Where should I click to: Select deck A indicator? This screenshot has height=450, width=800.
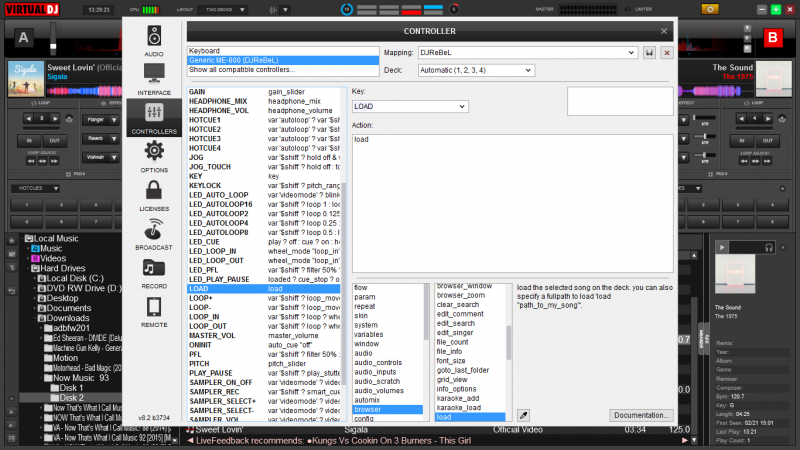pos(23,38)
